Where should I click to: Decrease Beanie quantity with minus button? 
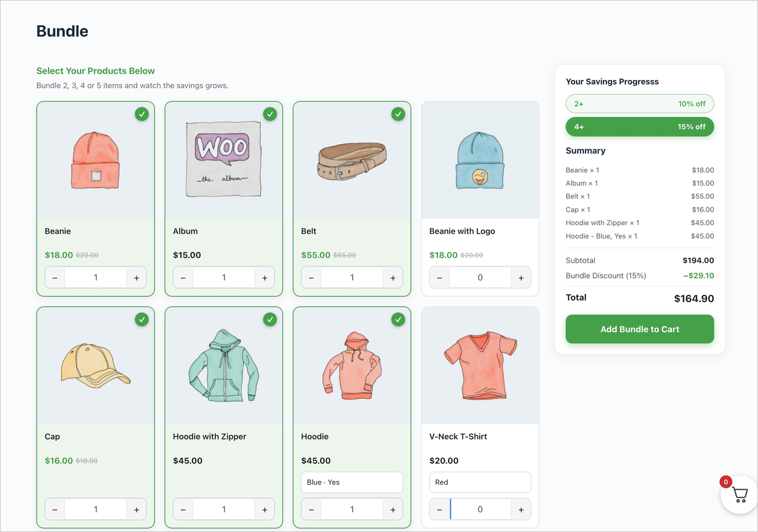[55, 278]
